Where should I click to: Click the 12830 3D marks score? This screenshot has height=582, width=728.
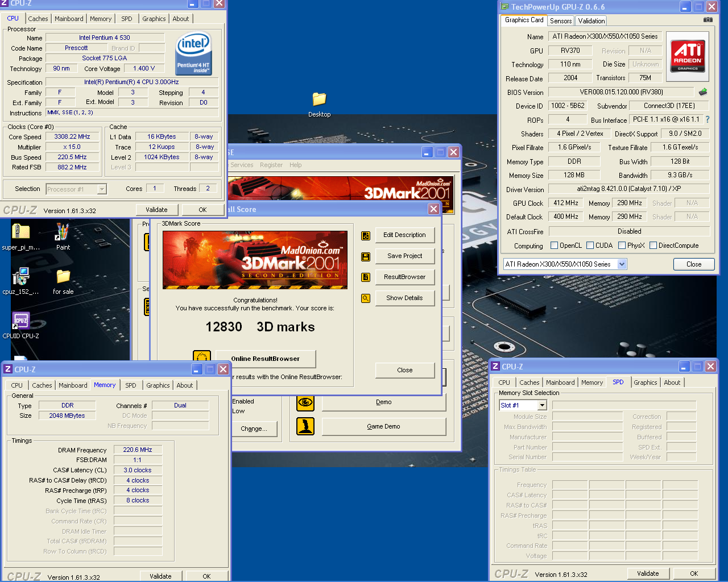pos(260,327)
